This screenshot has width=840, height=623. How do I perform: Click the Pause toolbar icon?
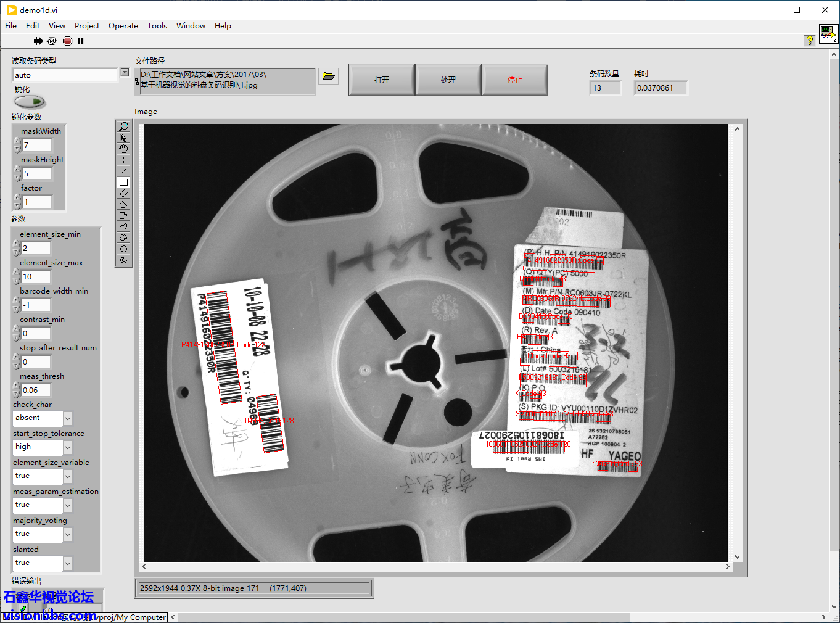coord(80,41)
